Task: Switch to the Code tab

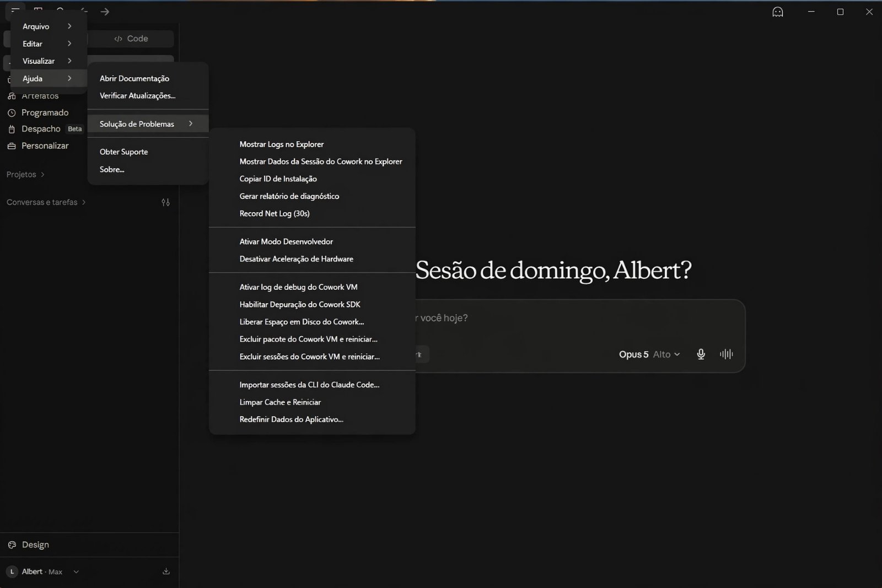Action: click(131, 39)
